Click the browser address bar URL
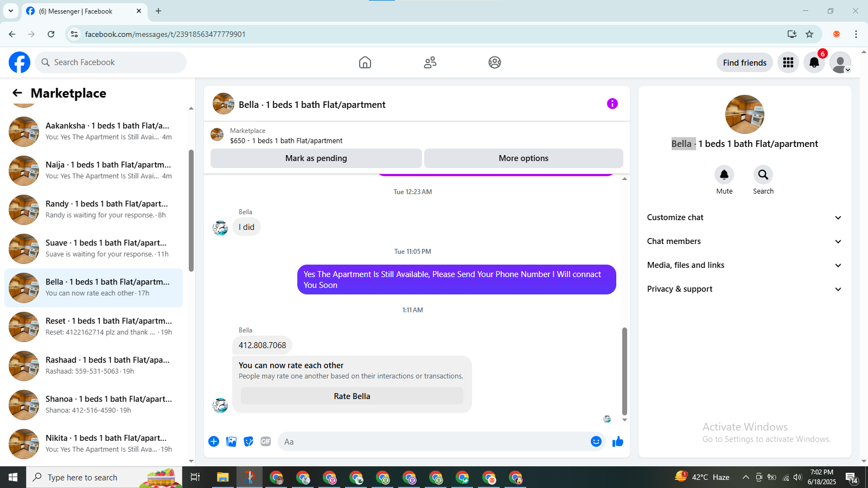 point(165,34)
